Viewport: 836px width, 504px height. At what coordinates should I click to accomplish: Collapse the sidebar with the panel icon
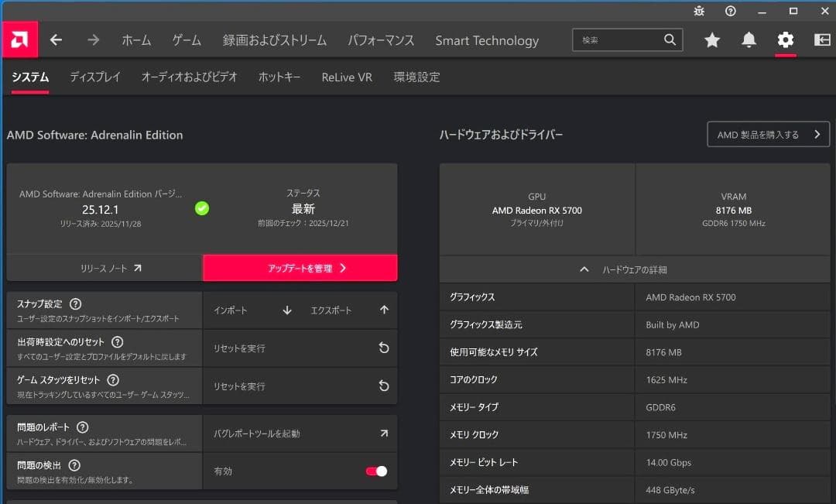pos(824,39)
